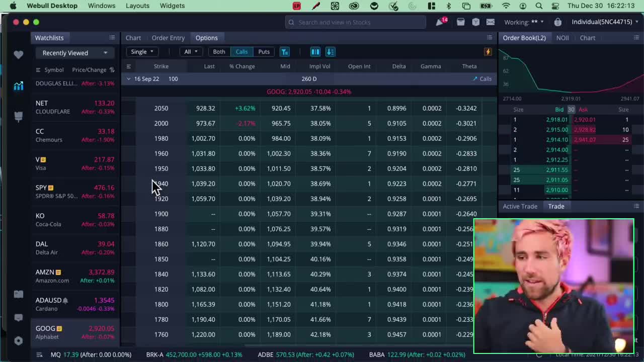Open the watchlist column list icon beside Symbol
Image resolution: width=644 pixels, height=362 pixels.
pyautogui.click(x=38, y=70)
